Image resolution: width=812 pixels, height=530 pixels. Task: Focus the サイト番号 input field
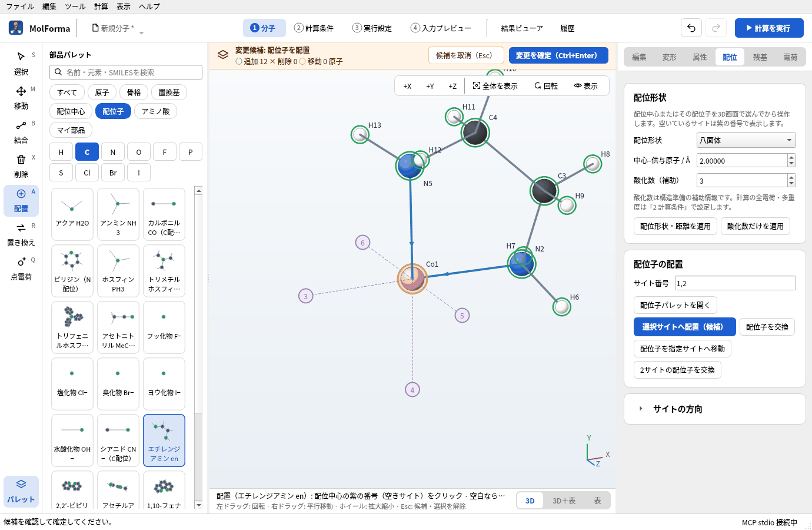click(735, 283)
